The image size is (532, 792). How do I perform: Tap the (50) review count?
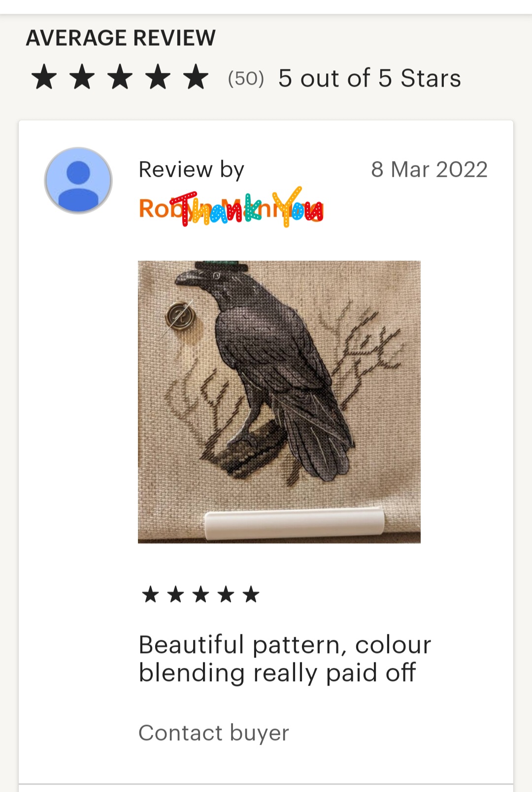point(246,78)
